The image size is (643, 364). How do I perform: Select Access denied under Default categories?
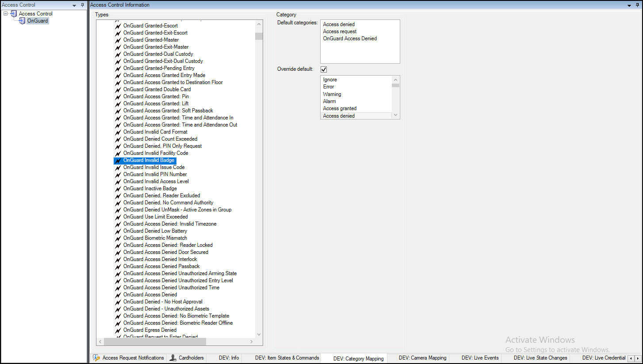338,24
